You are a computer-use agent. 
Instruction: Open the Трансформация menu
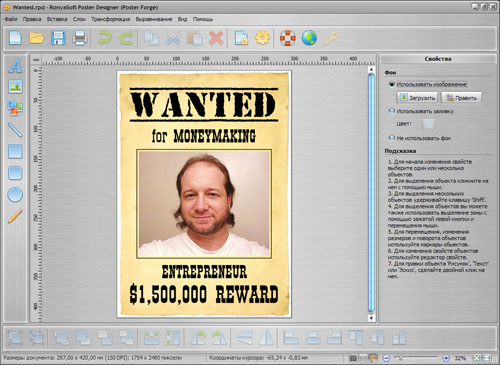[x=111, y=19]
